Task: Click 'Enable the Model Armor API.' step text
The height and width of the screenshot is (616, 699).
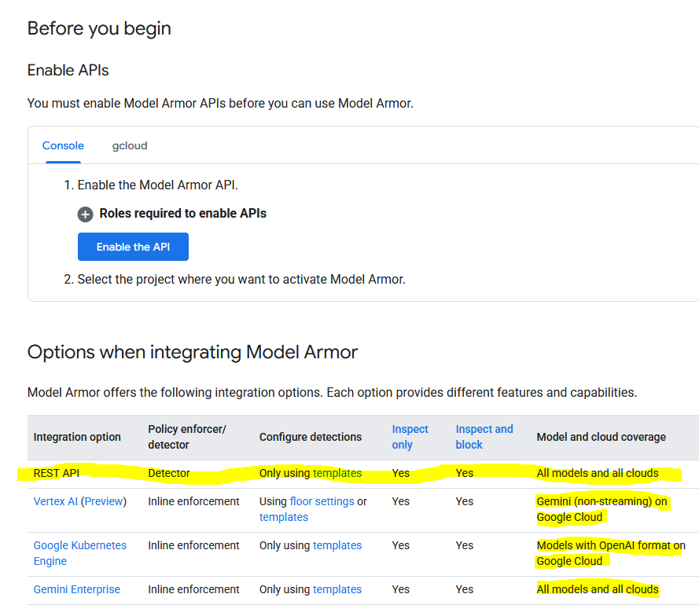Action: tap(158, 185)
